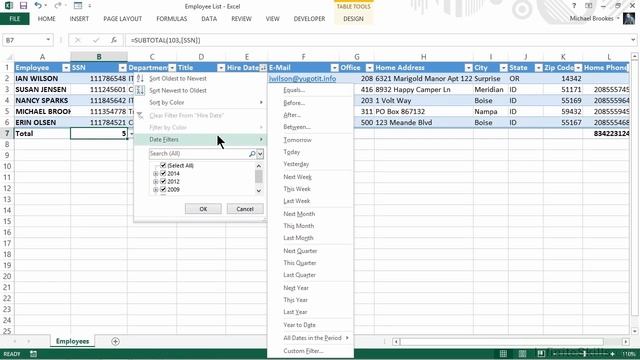This screenshot has width=640, height=360.
Task: Add a new sheet with plus icon
Action: point(116,341)
